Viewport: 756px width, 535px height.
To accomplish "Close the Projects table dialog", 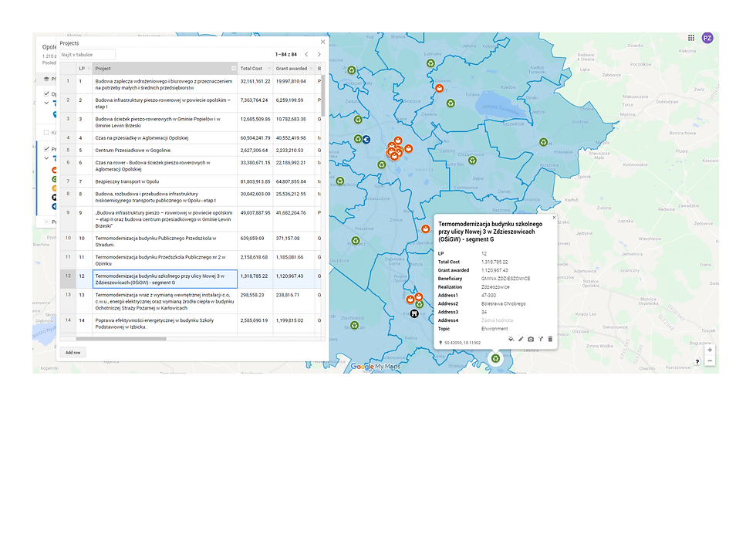I will pos(323,42).
